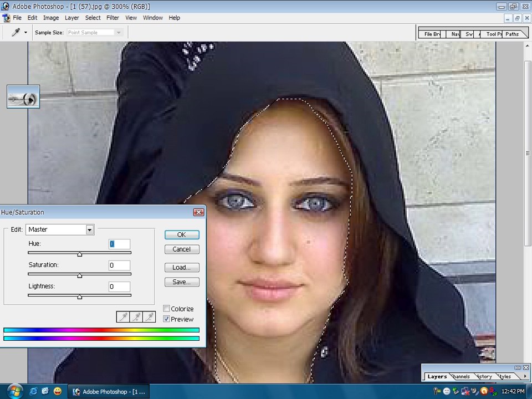Switch to the Layers palette tab
Viewport: 532px width, 399px height.
pyautogui.click(x=437, y=377)
